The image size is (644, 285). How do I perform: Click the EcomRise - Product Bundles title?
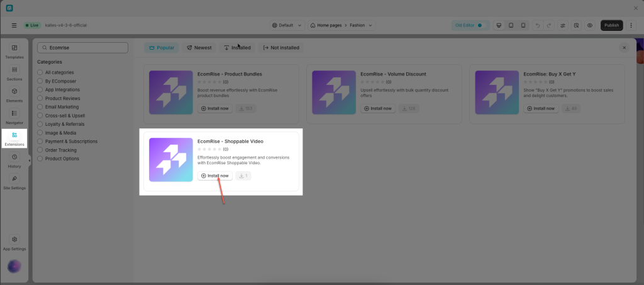(230, 74)
